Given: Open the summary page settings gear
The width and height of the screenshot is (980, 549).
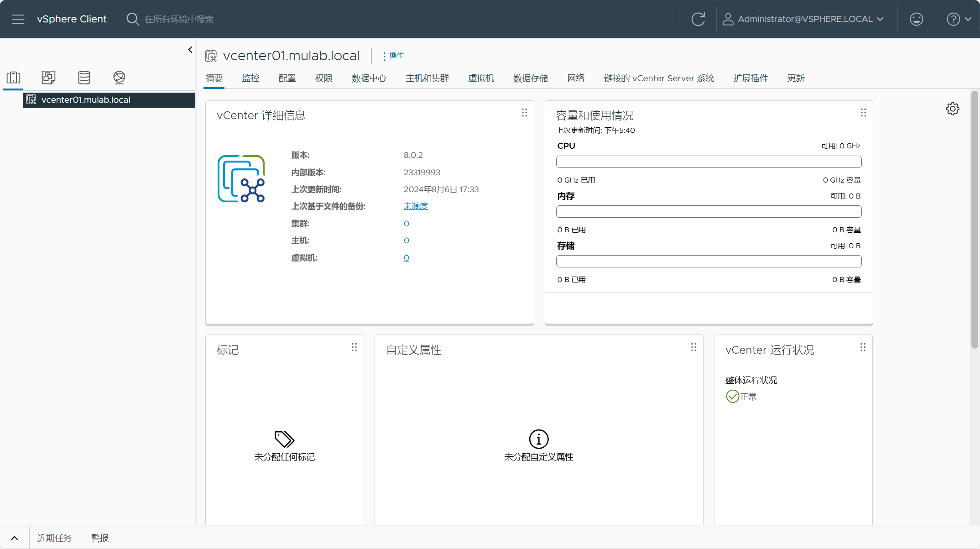Looking at the screenshot, I should pos(953,109).
